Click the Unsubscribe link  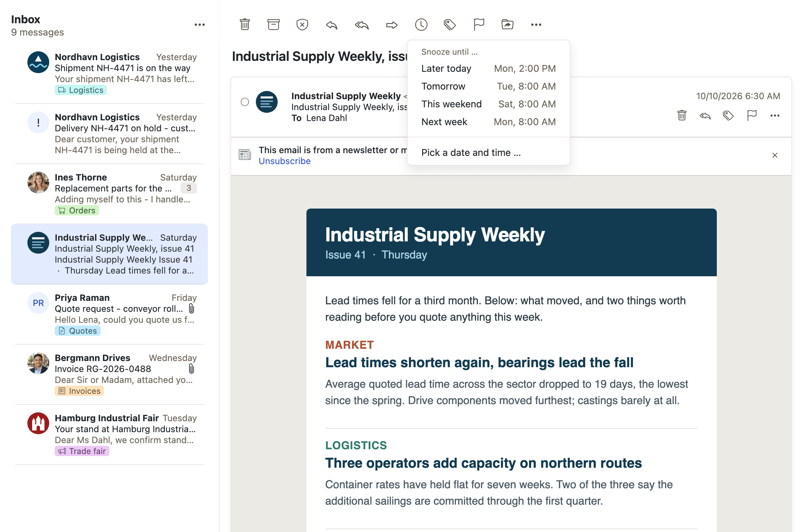click(285, 161)
